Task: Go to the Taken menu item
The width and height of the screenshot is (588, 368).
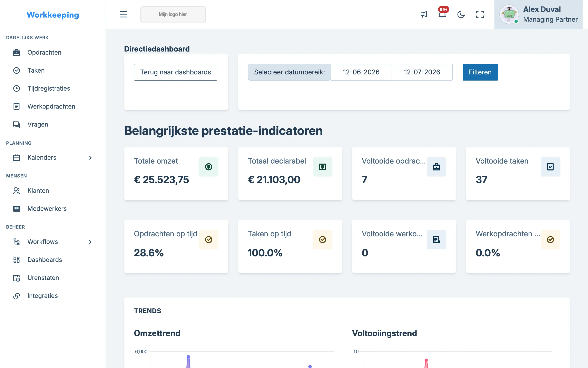Action: pyautogui.click(x=36, y=70)
